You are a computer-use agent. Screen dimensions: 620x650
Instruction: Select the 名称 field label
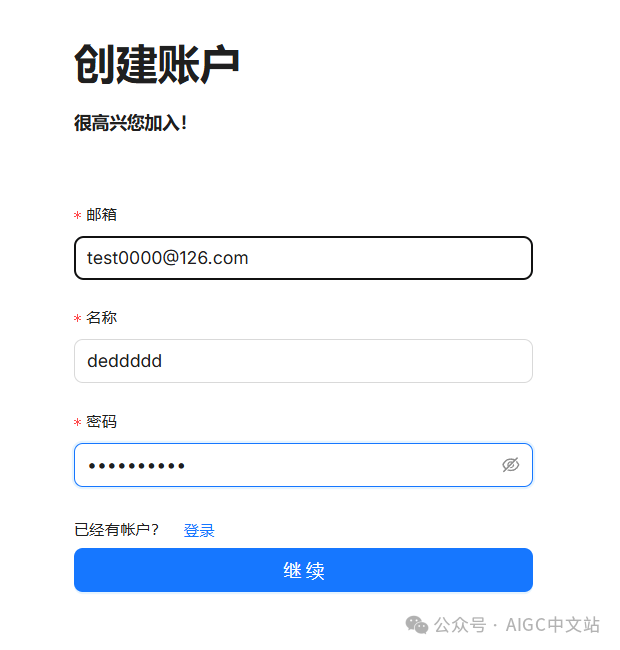click(102, 318)
